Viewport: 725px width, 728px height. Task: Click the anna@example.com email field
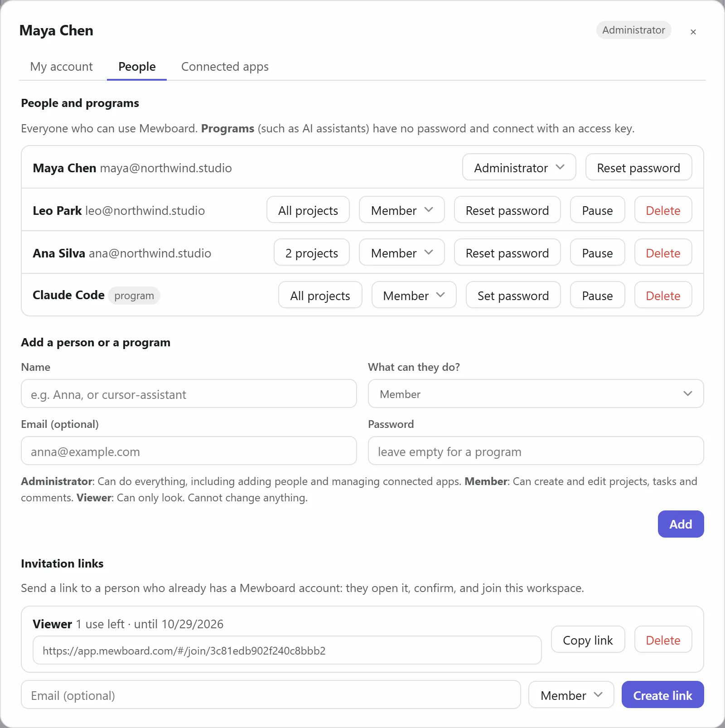(188, 451)
